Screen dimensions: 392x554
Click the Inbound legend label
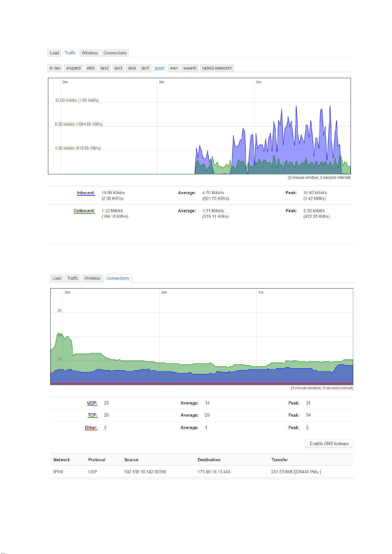[x=86, y=193]
